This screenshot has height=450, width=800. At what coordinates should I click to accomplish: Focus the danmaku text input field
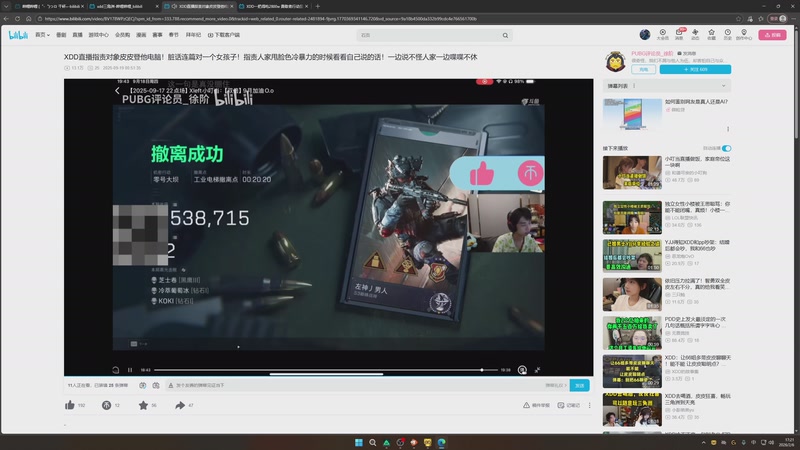(357, 385)
